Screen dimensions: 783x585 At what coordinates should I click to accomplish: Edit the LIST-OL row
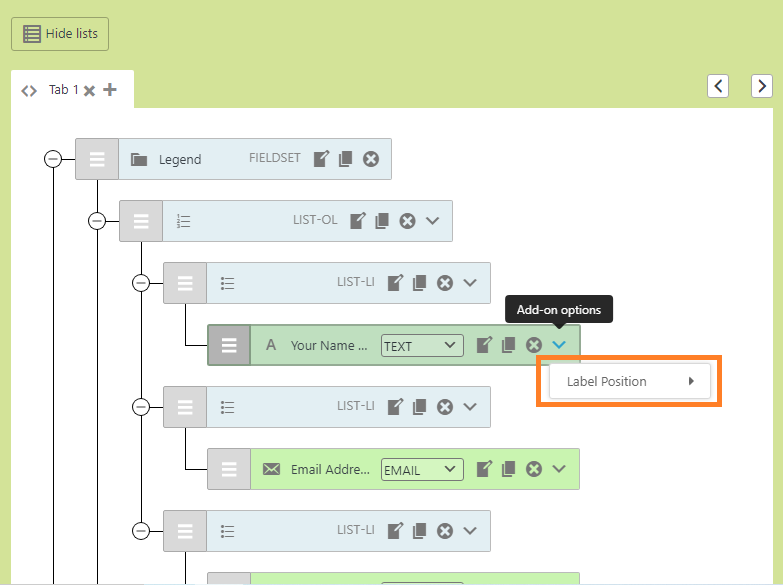(x=357, y=221)
